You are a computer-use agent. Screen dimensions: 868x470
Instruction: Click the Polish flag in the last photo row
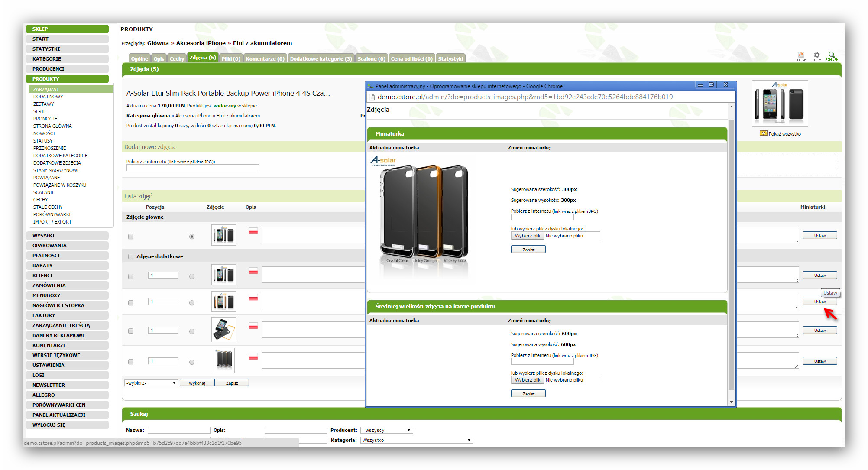coord(253,357)
